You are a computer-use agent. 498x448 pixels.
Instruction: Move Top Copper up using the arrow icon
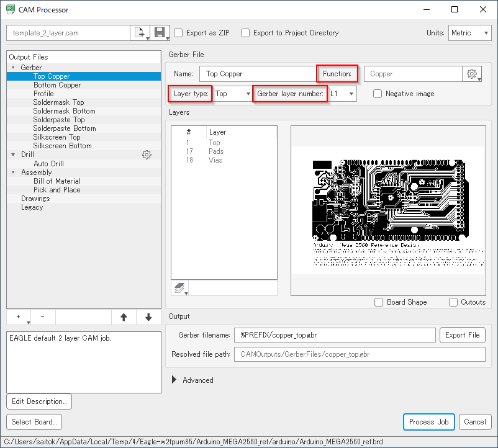pyautogui.click(x=124, y=317)
